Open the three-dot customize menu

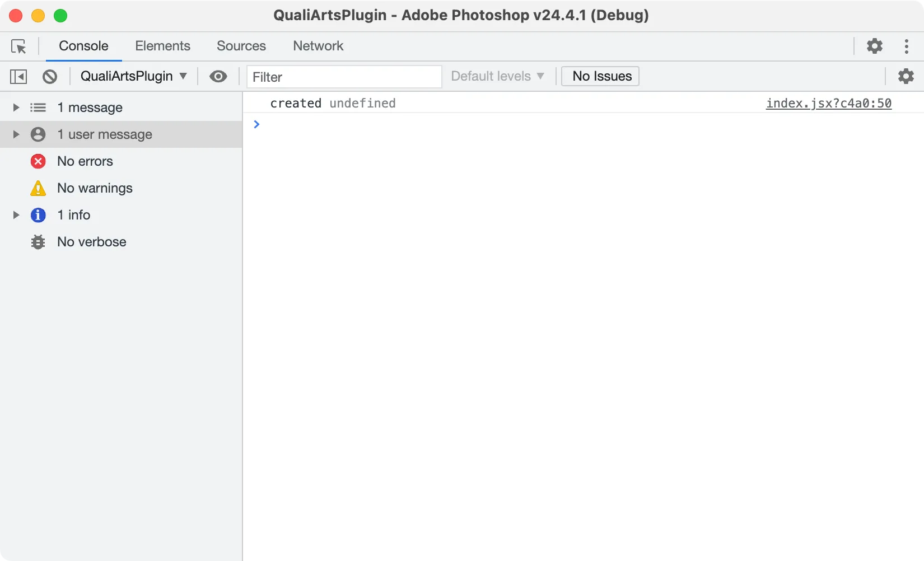[x=906, y=46]
